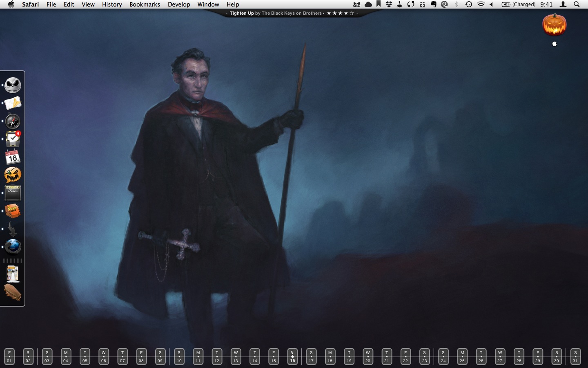Screen dimensions: 588x368
Task: Set song rating on the stars
Action: pyautogui.click(x=340, y=13)
